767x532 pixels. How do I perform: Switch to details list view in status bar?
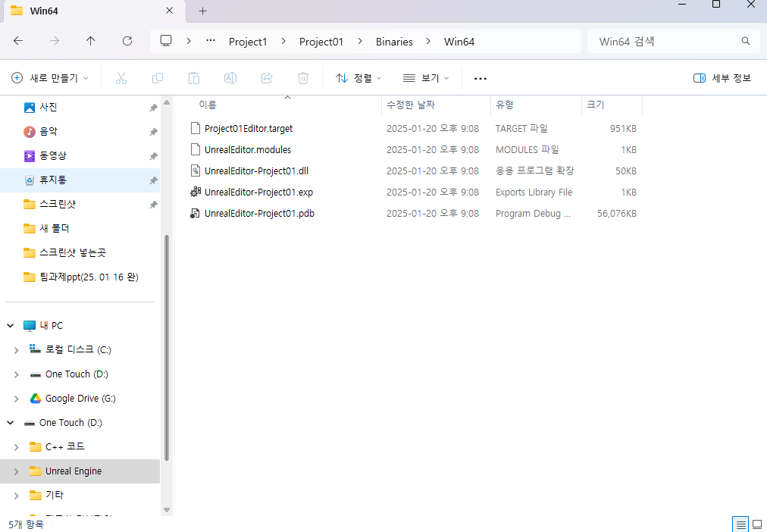point(740,524)
